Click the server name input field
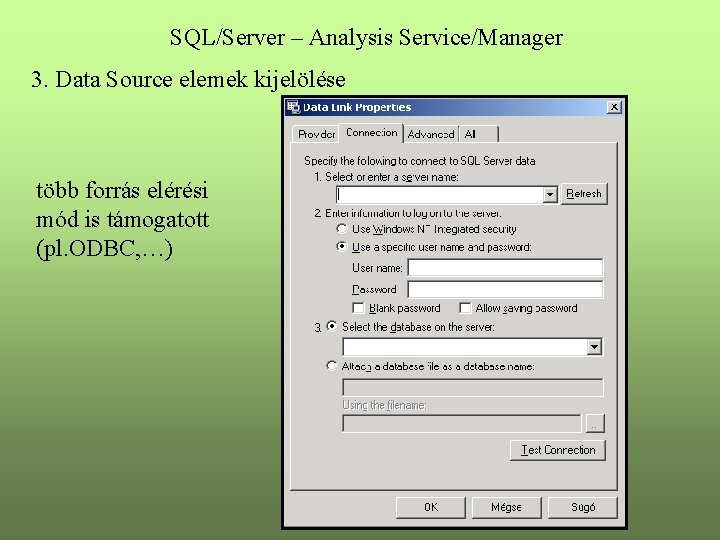 pyautogui.click(x=440, y=195)
